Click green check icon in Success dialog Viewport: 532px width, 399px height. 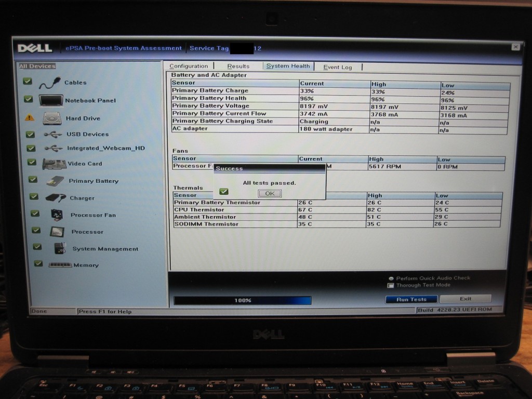(223, 192)
